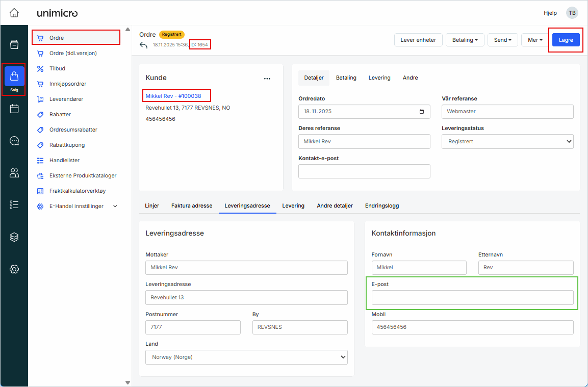Click the E-post field under Kontaktinformasjon
Image resolution: width=588 pixels, height=387 pixels.
(x=472, y=298)
